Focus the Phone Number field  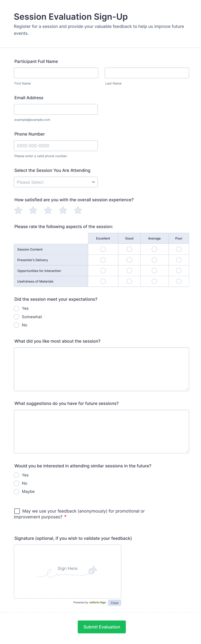56,146
